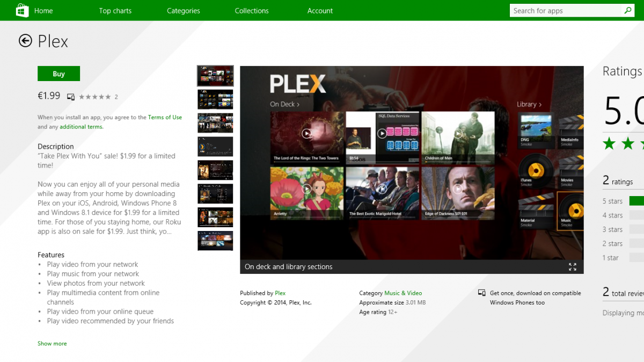Screen dimensions: 644x362
Task: Click 'Play video from your network' feature
Action: 92,264
